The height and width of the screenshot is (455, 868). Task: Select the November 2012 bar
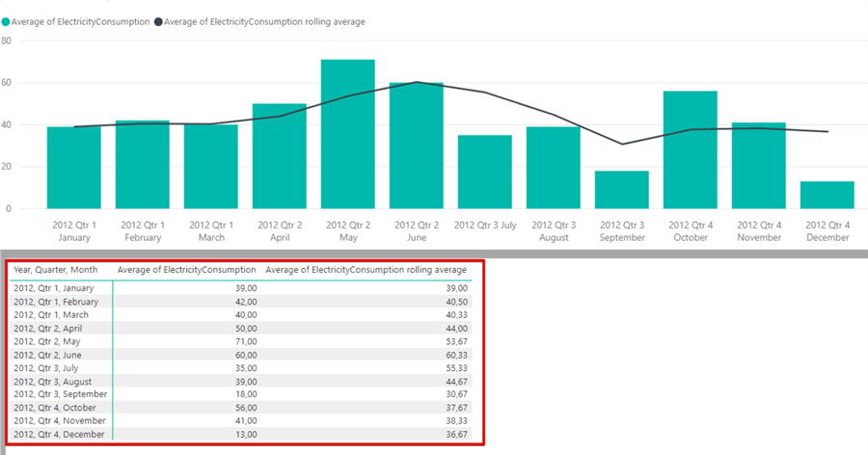click(759, 166)
